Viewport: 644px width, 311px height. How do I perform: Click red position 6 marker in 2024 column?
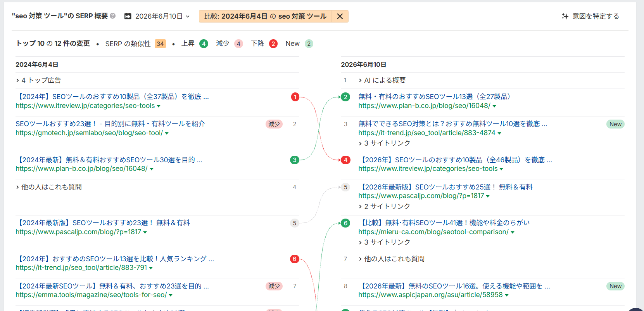click(x=295, y=259)
